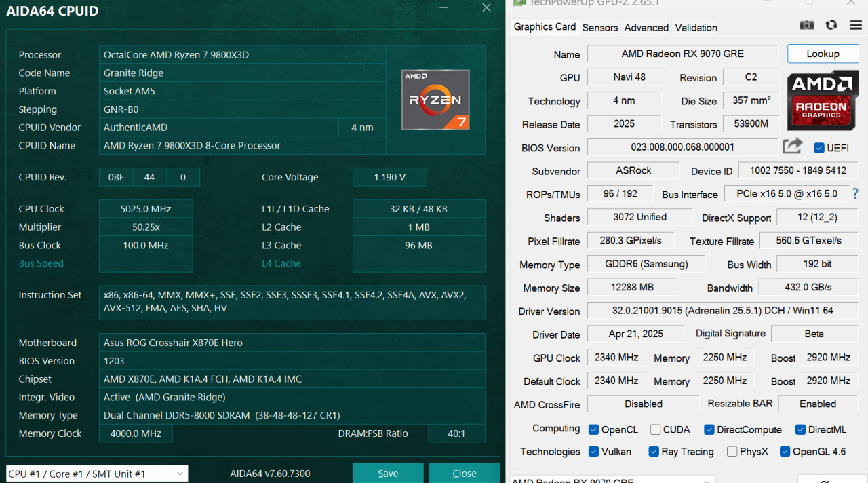The image size is (868, 483).
Task: Click the Processor name OctalCore AMD Ryzen value
Action: tap(242, 54)
